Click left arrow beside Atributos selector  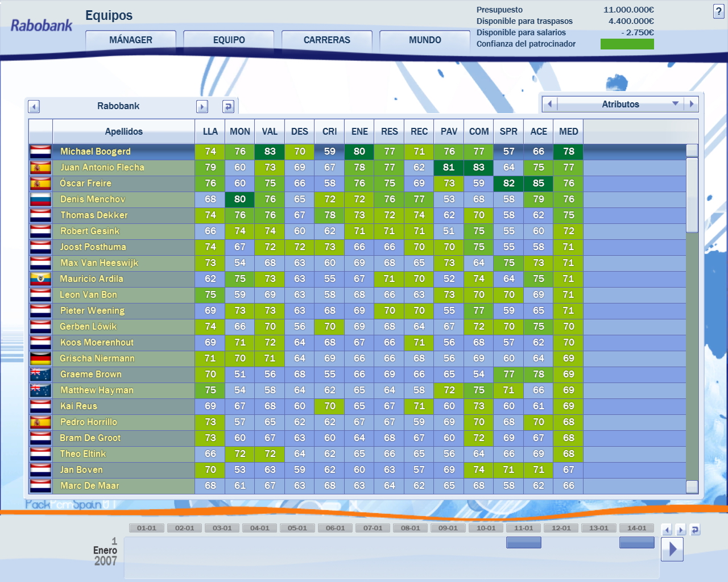(x=549, y=104)
